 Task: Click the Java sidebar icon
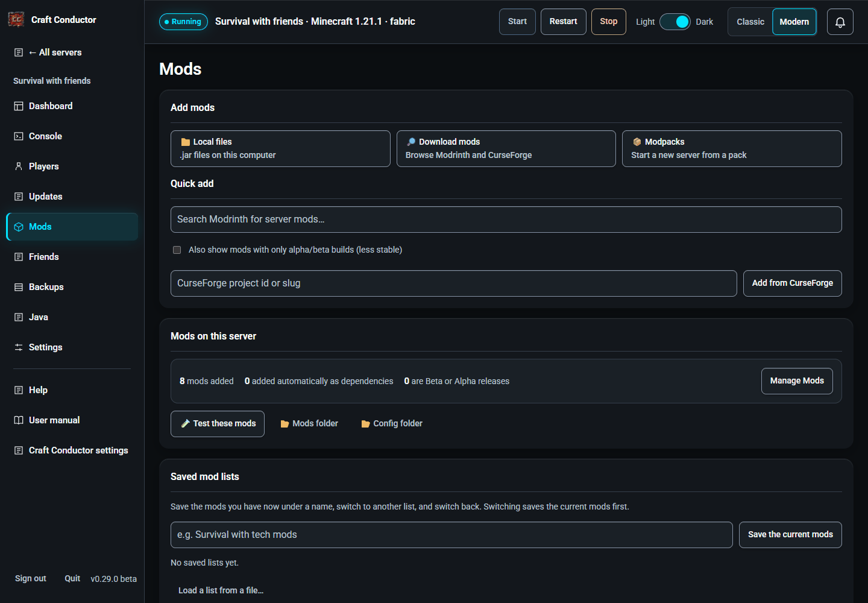coord(19,317)
